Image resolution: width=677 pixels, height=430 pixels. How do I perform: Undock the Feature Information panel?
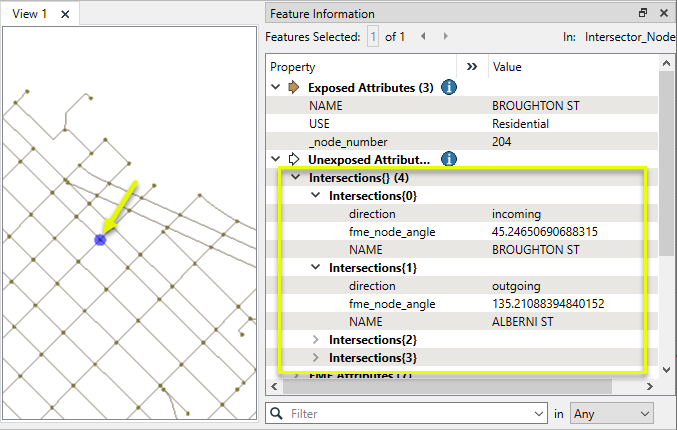click(643, 13)
